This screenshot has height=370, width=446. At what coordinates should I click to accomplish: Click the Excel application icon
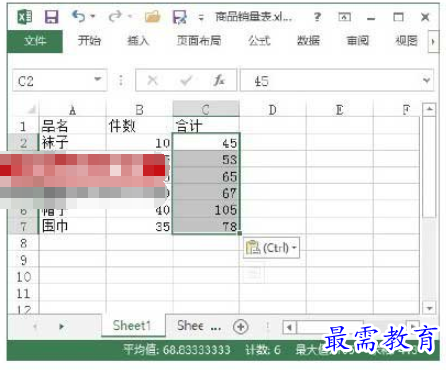point(24,17)
